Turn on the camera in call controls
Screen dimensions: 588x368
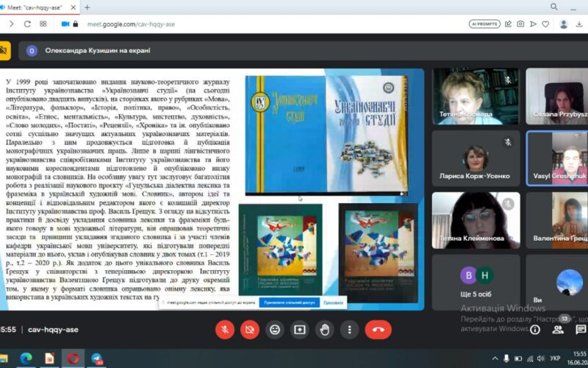coord(249,330)
